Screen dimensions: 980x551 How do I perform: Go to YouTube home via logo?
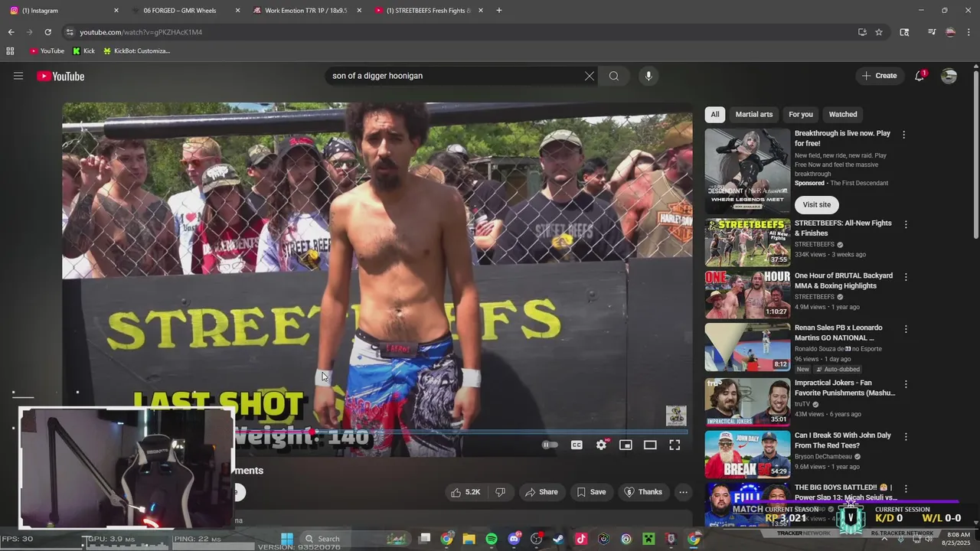click(x=60, y=76)
